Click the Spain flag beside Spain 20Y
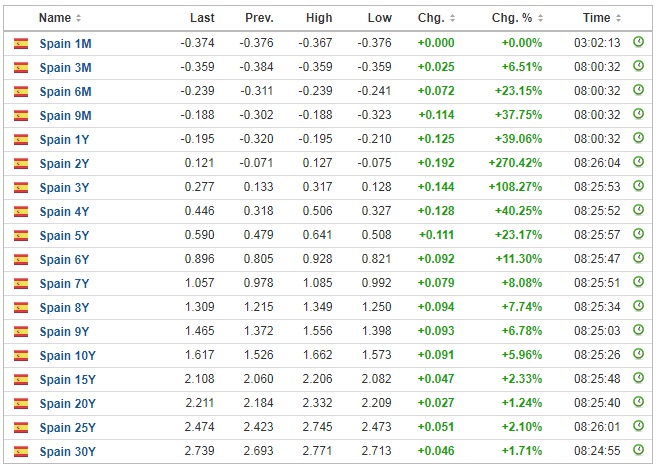 coord(21,403)
